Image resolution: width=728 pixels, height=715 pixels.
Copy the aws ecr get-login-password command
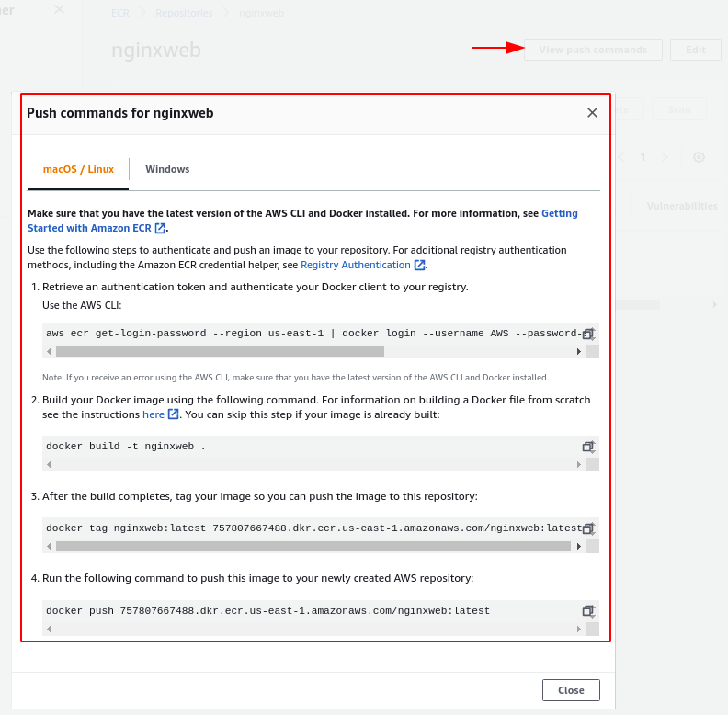pos(588,334)
